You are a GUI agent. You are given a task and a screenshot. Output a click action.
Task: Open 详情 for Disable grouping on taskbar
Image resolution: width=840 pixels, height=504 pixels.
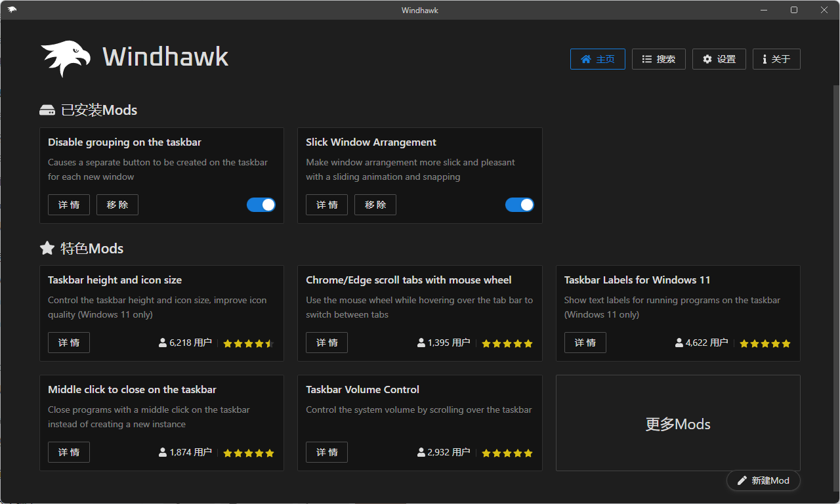(69, 205)
